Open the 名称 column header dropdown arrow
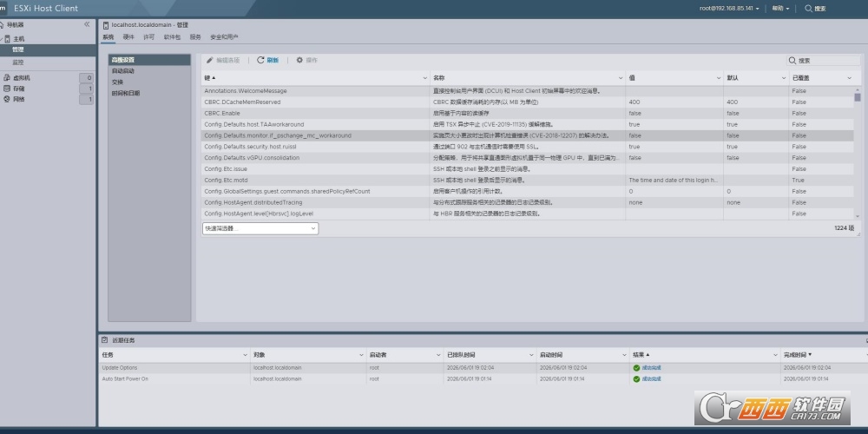This screenshot has width=868, height=434. (621, 78)
